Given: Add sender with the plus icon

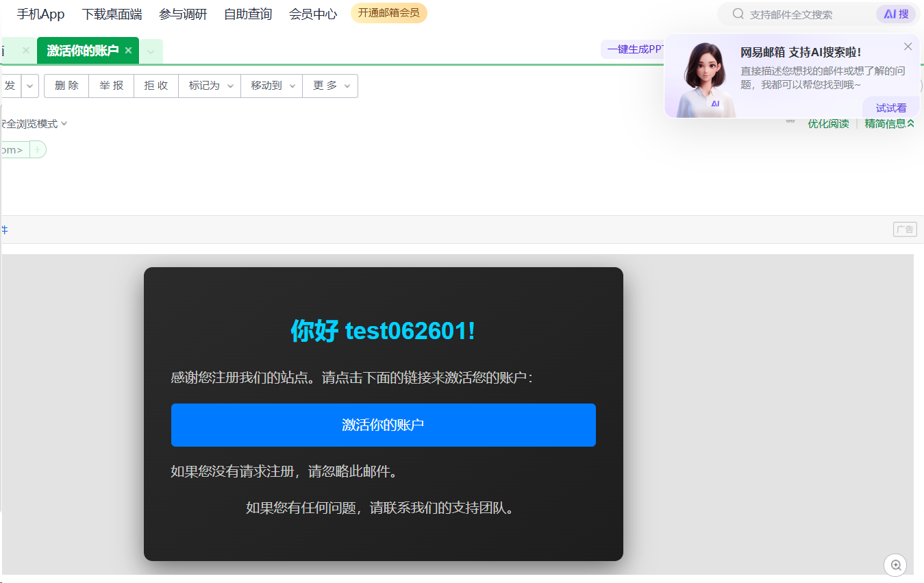Looking at the screenshot, I should pyautogui.click(x=38, y=149).
